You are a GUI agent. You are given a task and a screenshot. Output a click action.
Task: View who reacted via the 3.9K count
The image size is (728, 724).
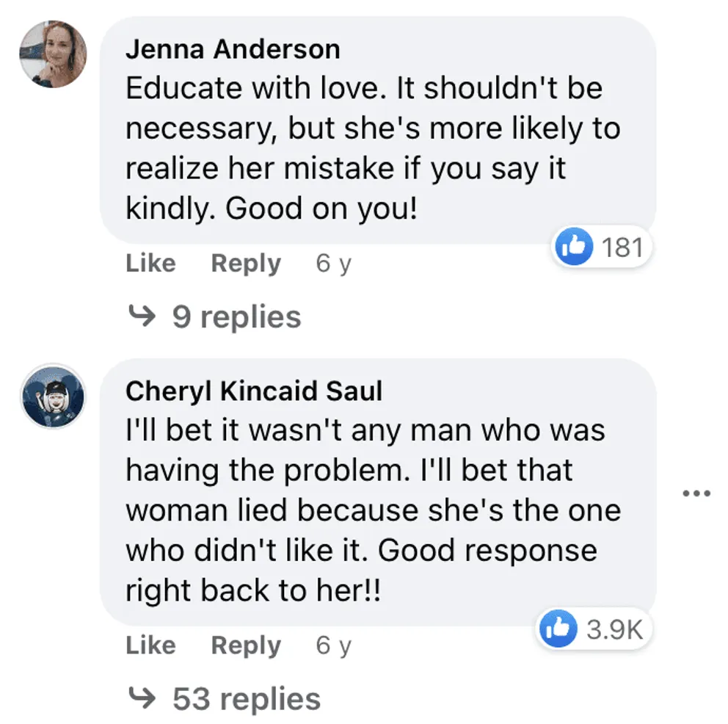(615, 629)
